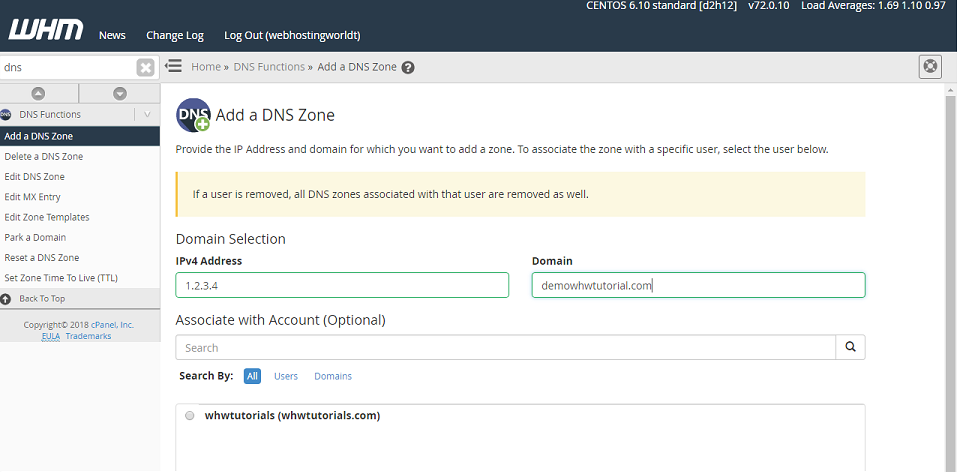Click the Log Out link
Screen dimensions: 958x472
[x=292, y=35]
